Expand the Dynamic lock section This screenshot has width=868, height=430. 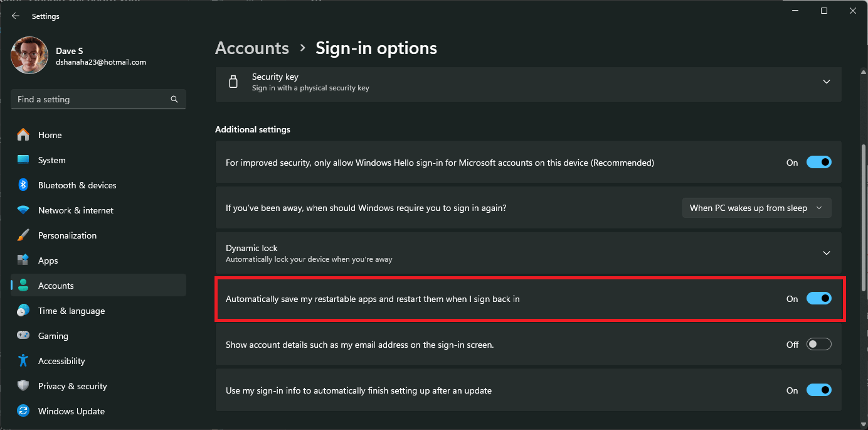click(826, 253)
